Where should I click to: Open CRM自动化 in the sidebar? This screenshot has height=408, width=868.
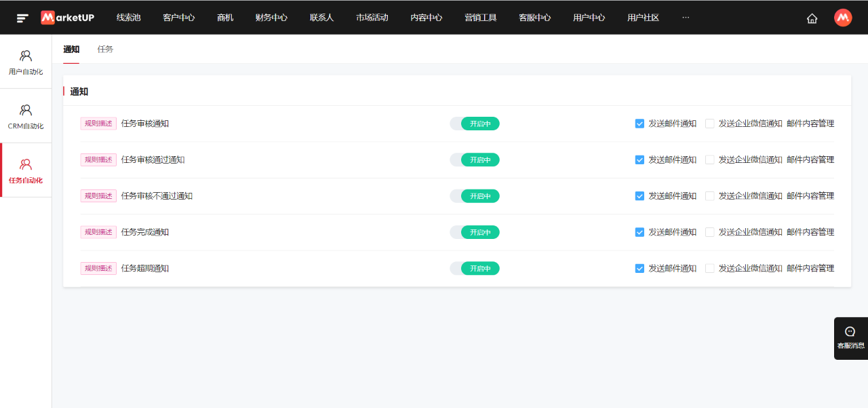[x=26, y=116]
